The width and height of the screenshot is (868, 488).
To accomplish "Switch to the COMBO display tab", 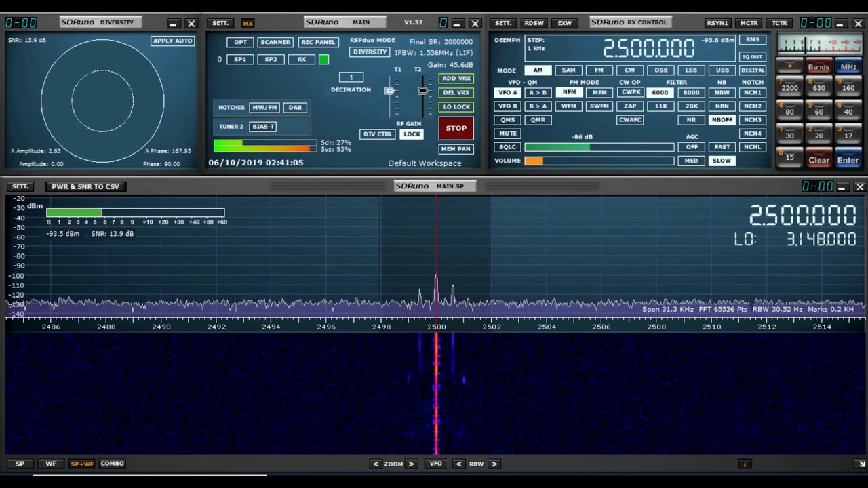I will pyautogui.click(x=113, y=464).
